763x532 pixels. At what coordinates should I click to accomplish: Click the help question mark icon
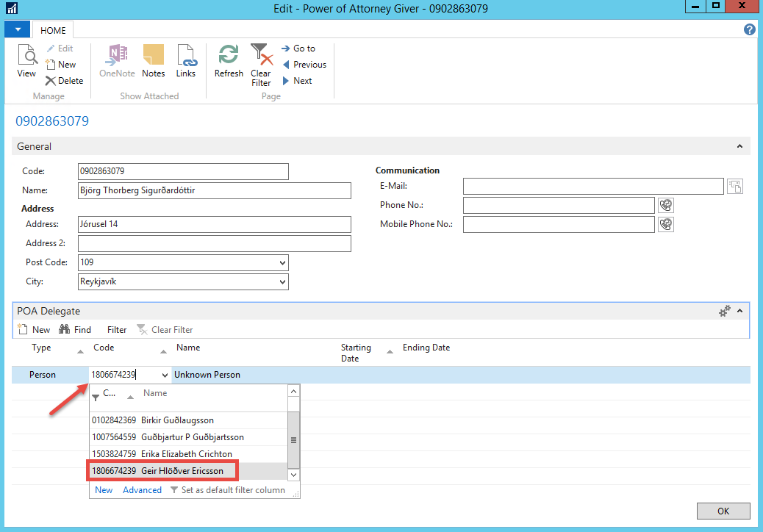click(x=749, y=30)
